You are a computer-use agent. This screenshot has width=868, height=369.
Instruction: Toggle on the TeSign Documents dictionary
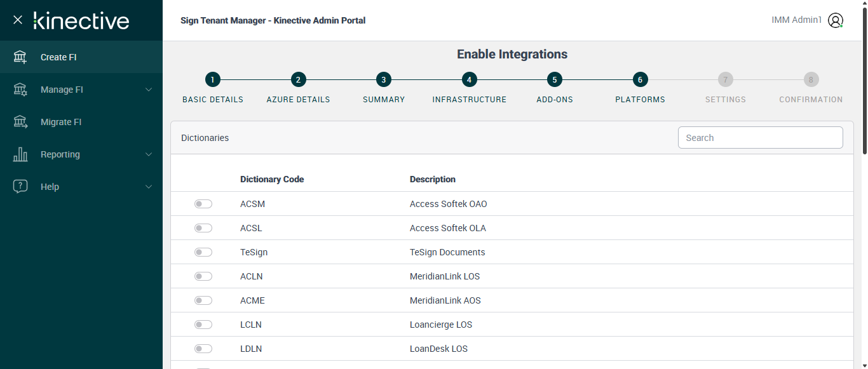(x=203, y=252)
